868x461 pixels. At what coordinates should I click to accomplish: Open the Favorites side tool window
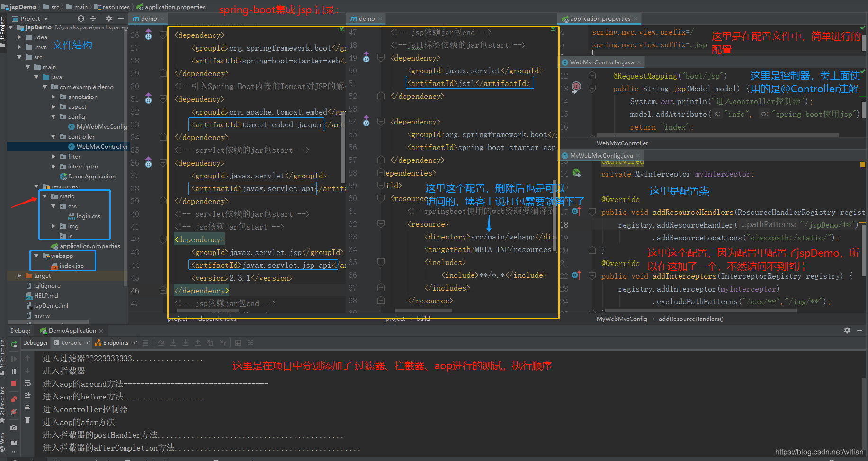(3, 405)
